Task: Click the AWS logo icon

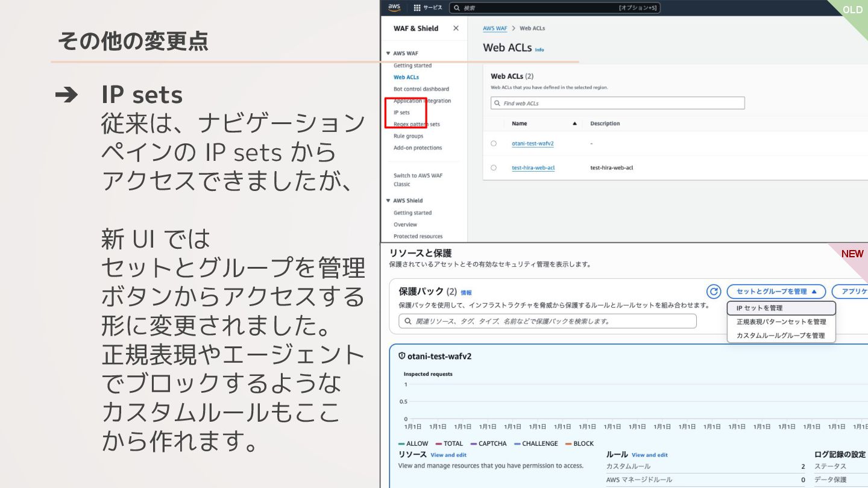Action: [394, 7]
